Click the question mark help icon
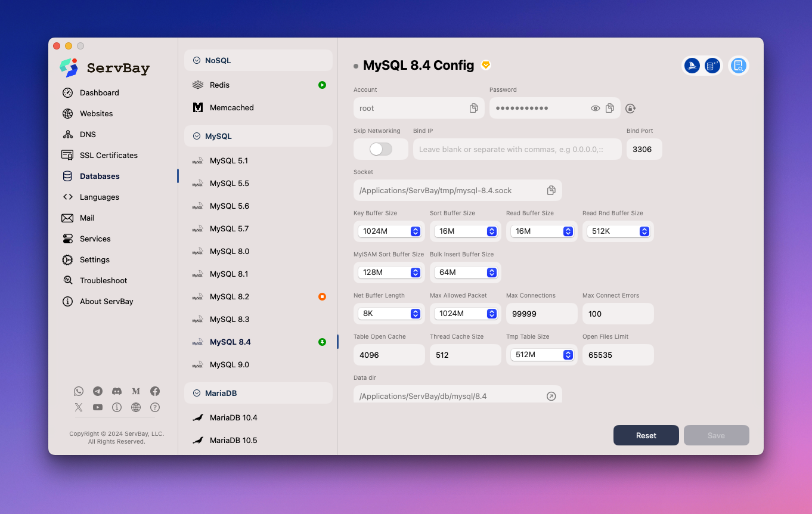This screenshot has width=812, height=514. pos(155,407)
